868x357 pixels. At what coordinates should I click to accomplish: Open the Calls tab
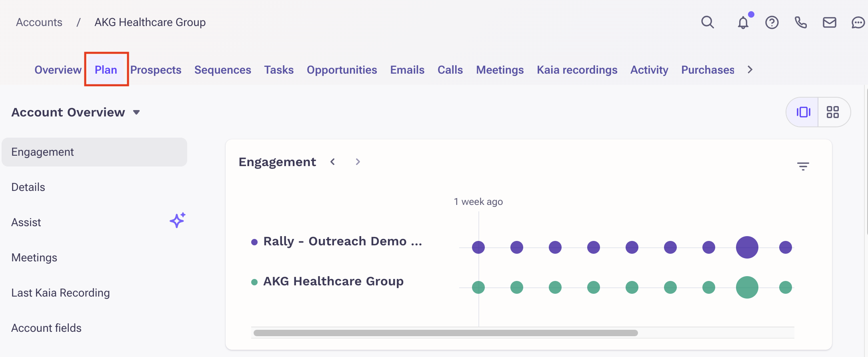(x=450, y=70)
